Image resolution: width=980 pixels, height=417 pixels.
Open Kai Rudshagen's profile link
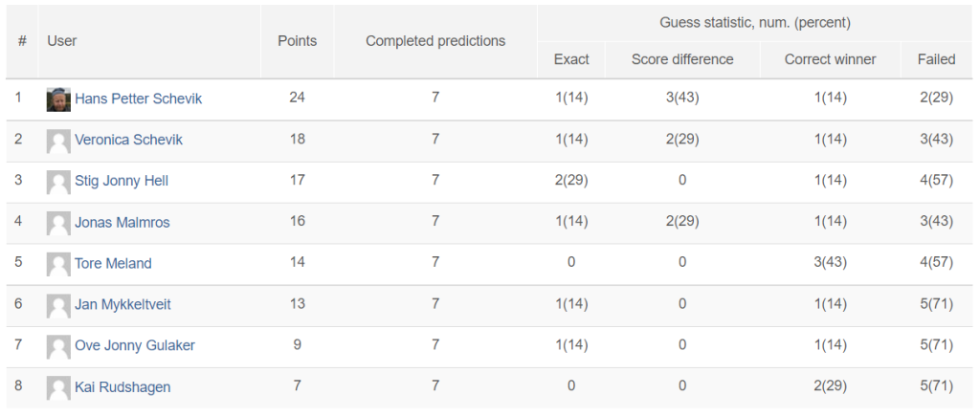(x=122, y=387)
